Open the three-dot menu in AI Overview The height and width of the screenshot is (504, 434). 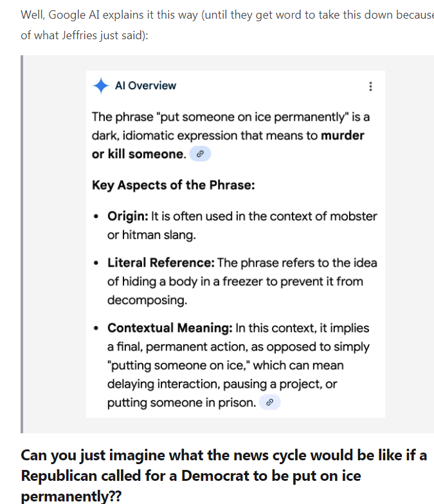point(370,86)
